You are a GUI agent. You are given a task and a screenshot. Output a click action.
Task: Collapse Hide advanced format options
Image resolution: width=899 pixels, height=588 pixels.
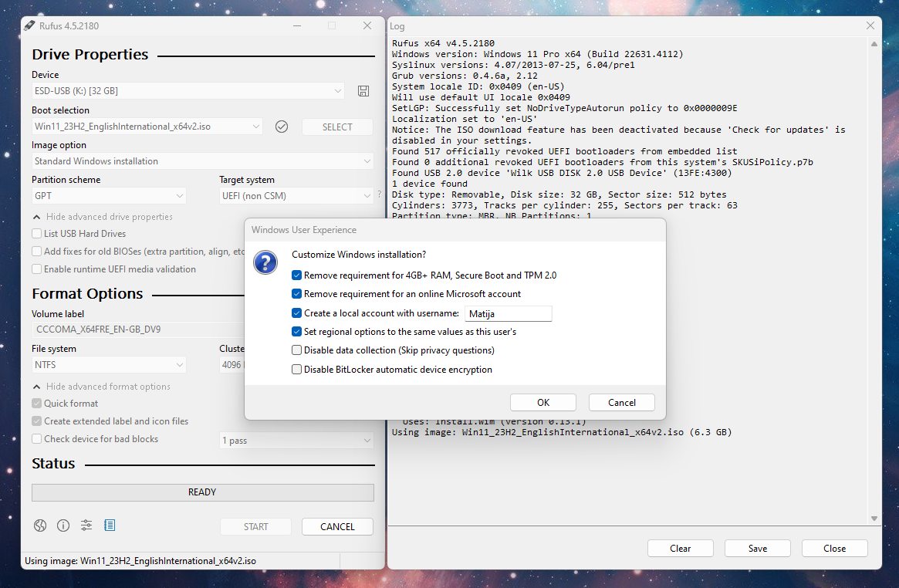coord(102,387)
